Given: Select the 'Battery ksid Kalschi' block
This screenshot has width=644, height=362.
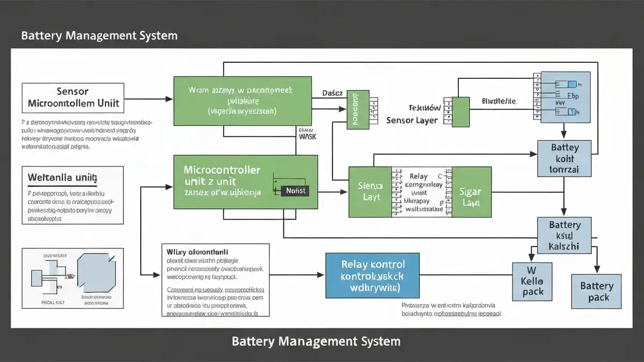Looking at the screenshot, I should (x=565, y=235).
